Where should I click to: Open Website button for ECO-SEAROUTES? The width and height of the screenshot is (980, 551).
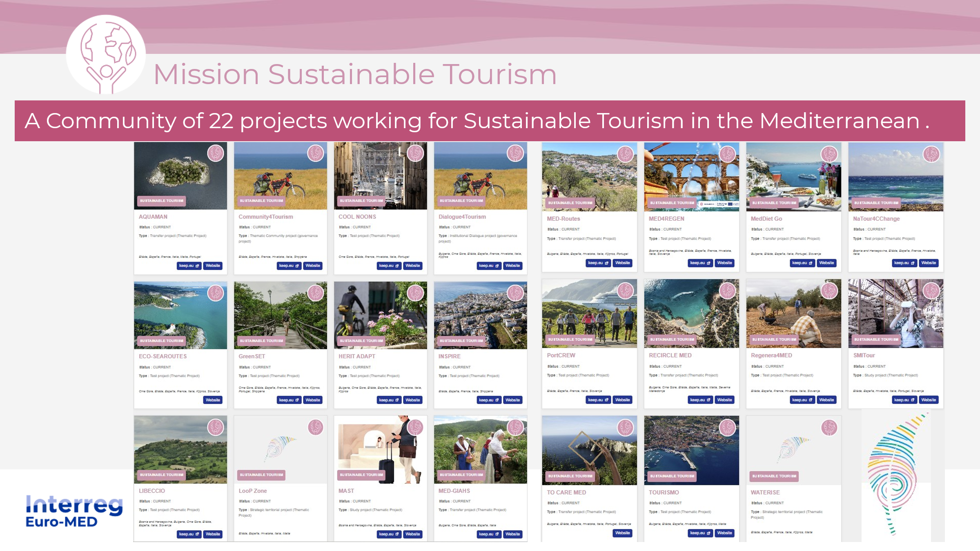click(x=213, y=400)
